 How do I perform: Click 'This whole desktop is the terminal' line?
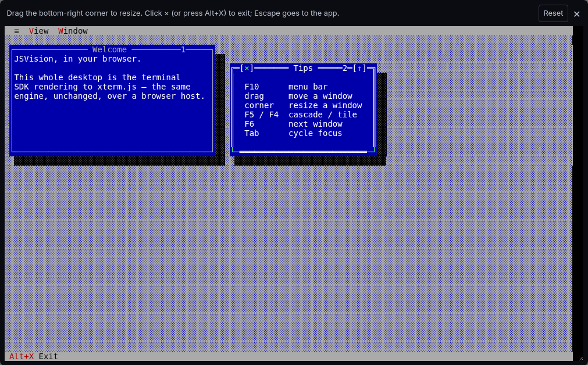tap(97, 77)
